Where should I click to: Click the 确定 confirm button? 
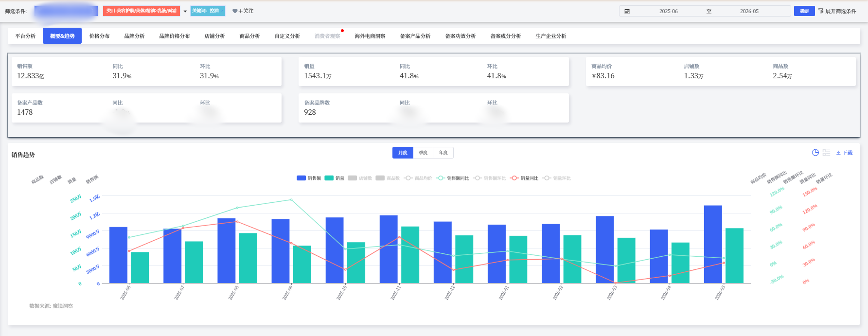pyautogui.click(x=804, y=11)
